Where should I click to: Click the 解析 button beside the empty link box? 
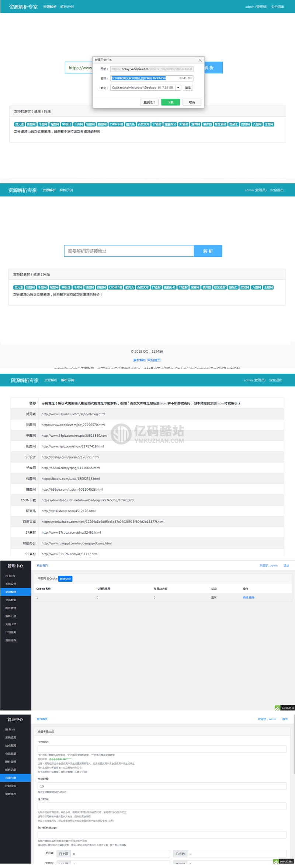point(208,251)
